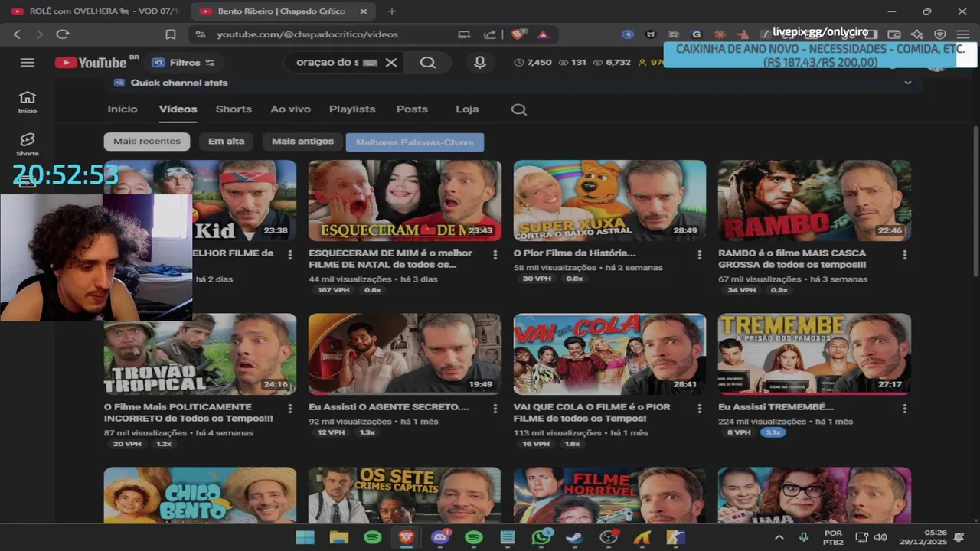Open the Filme Horrível video thumbnail

click(609, 496)
